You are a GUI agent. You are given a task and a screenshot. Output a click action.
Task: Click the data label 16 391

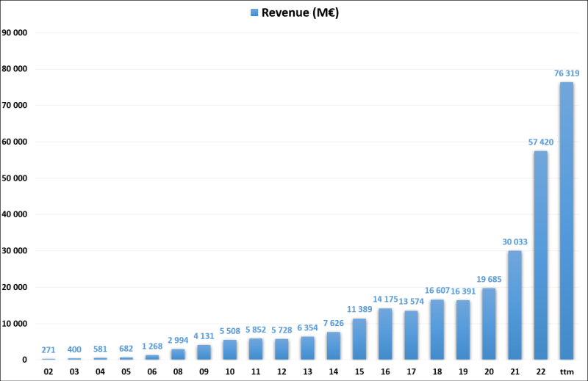(463, 291)
